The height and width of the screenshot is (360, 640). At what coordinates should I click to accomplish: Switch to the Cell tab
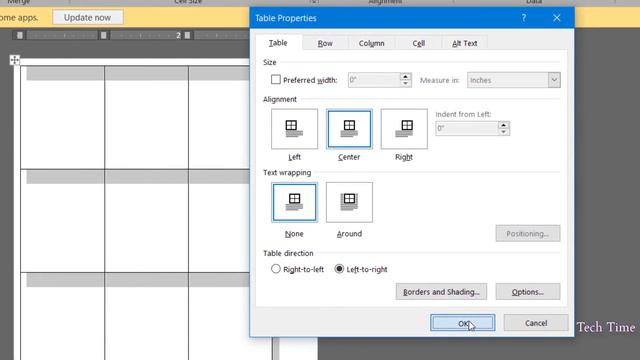pyautogui.click(x=418, y=43)
